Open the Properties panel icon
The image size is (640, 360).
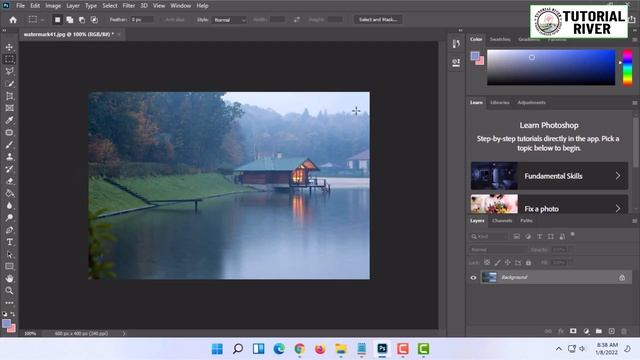click(x=456, y=62)
